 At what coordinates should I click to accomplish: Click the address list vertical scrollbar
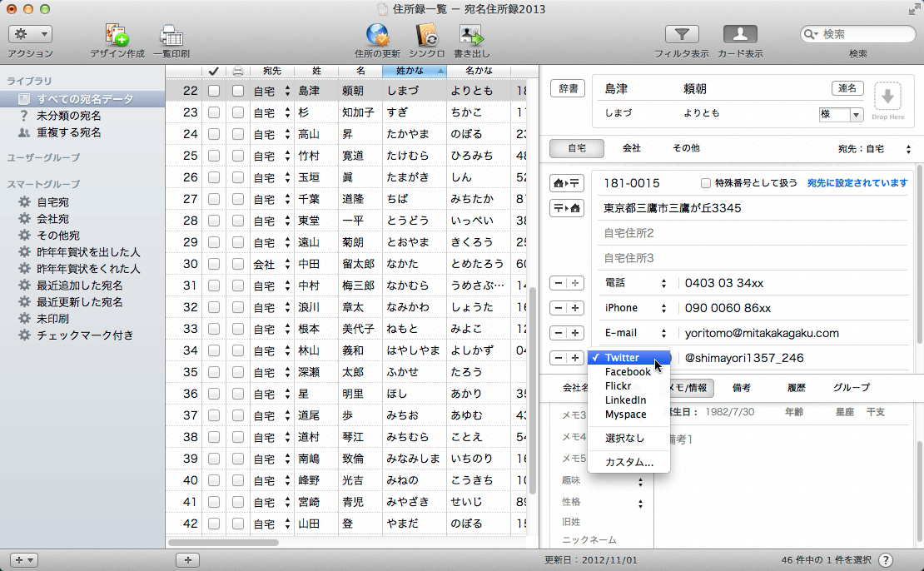point(533,391)
